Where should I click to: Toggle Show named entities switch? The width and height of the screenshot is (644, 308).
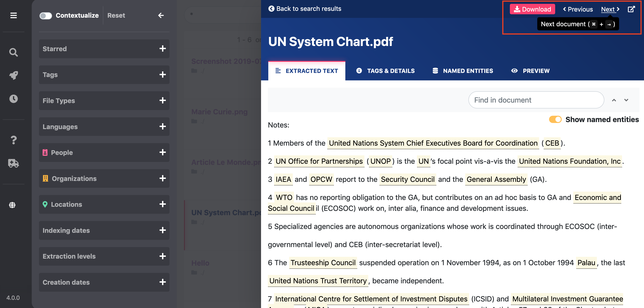click(555, 119)
